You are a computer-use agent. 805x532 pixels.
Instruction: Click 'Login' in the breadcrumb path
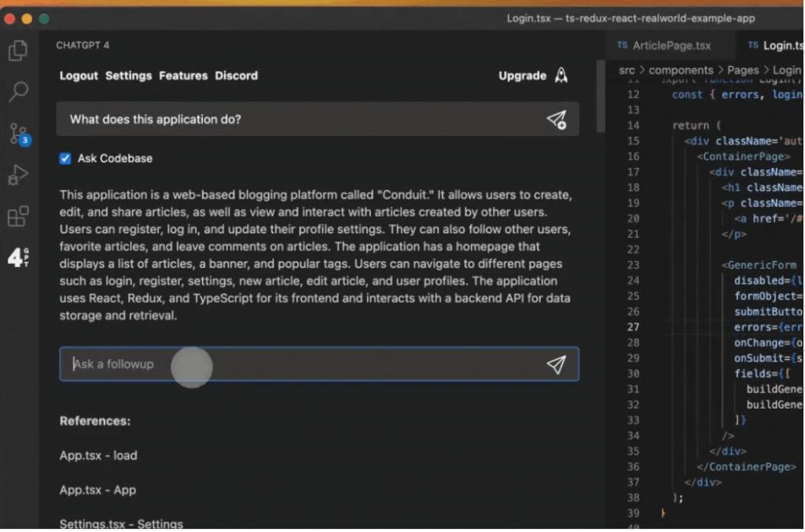click(786, 70)
